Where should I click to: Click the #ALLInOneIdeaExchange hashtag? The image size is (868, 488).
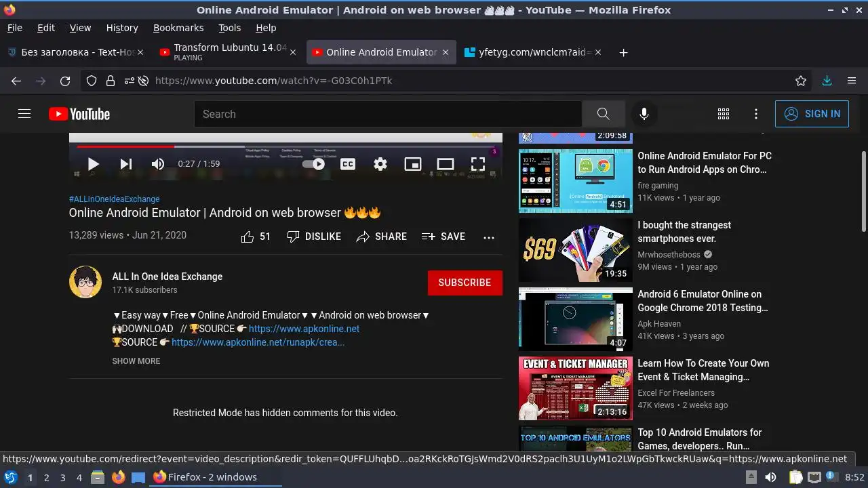[115, 199]
